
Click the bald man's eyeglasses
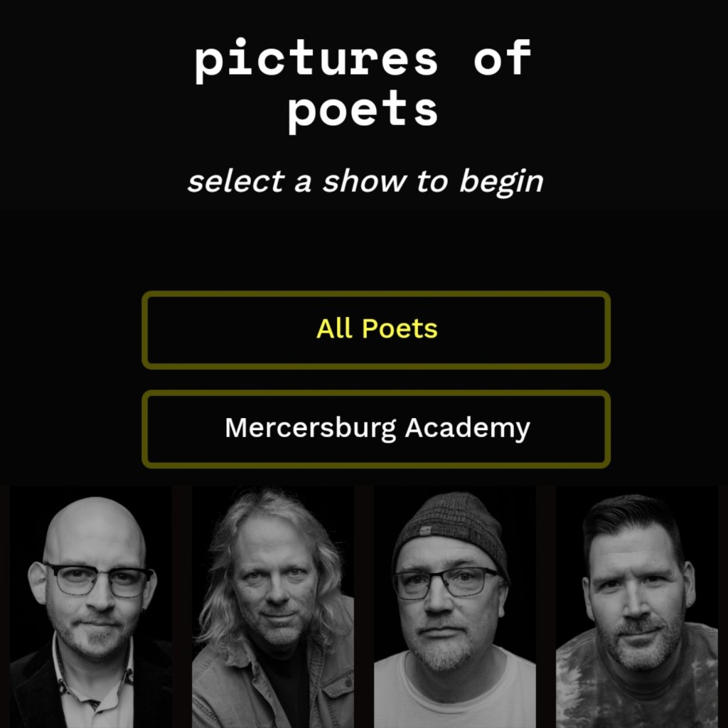[98, 580]
